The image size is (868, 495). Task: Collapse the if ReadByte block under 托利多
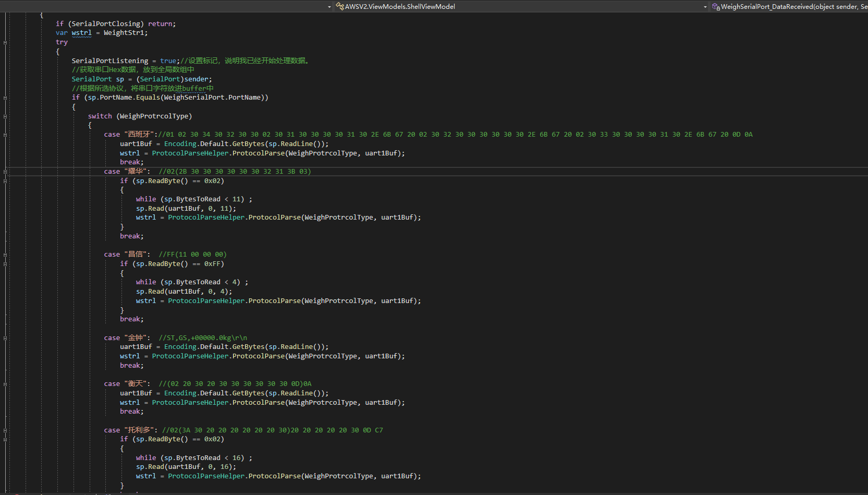[x=5, y=439]
